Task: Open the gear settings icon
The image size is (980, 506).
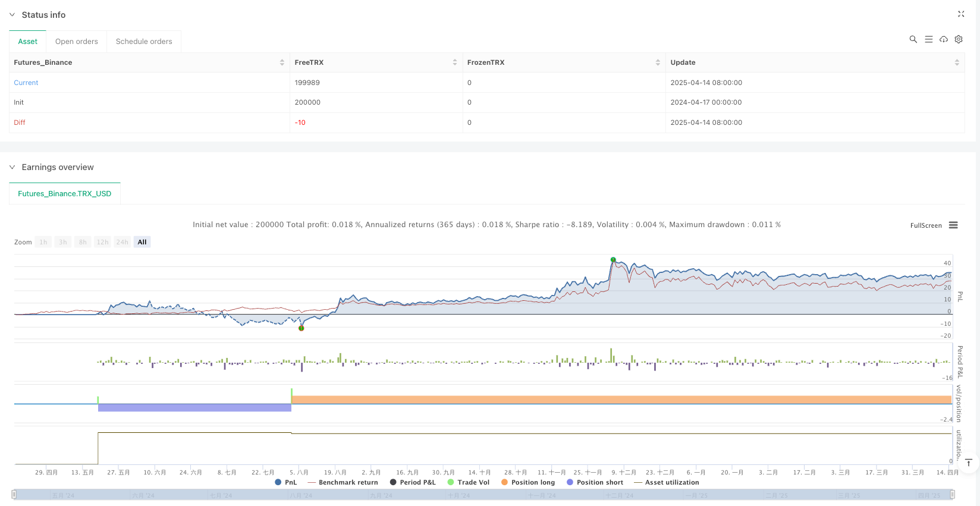Action: coord(959,39)
